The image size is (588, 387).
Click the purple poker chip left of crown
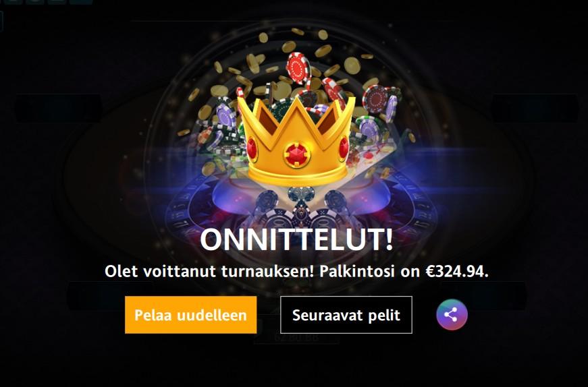(x=225, y=115)
